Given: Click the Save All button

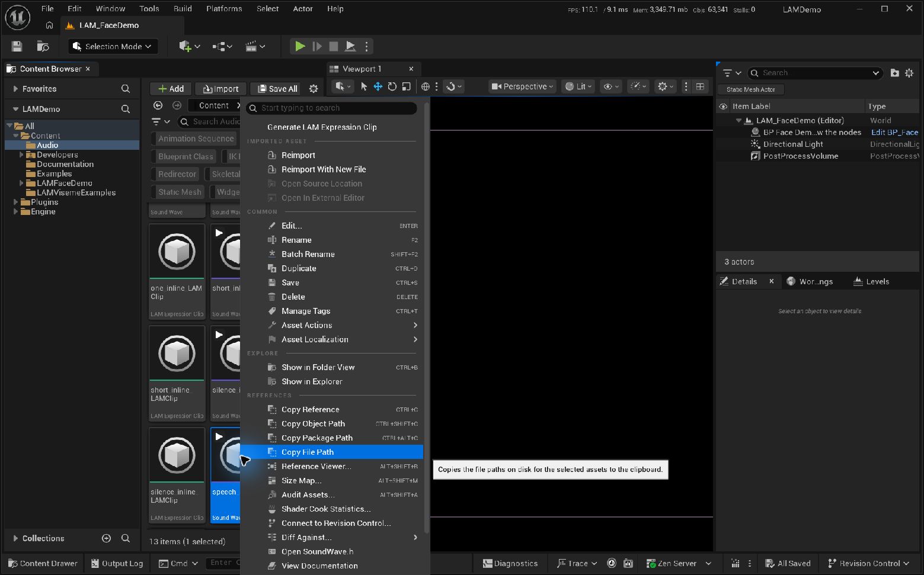Looking at the screenshot, I should click(x=277, y=89).
